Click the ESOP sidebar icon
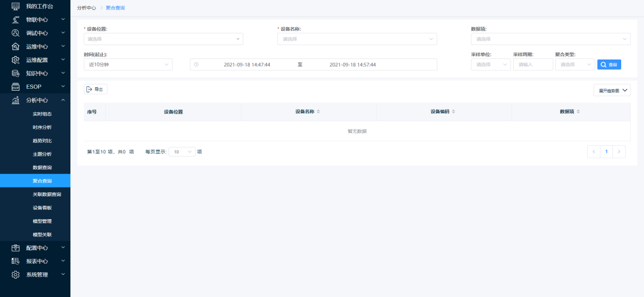Screen dimensions: 644x297 tap(15, 87)
